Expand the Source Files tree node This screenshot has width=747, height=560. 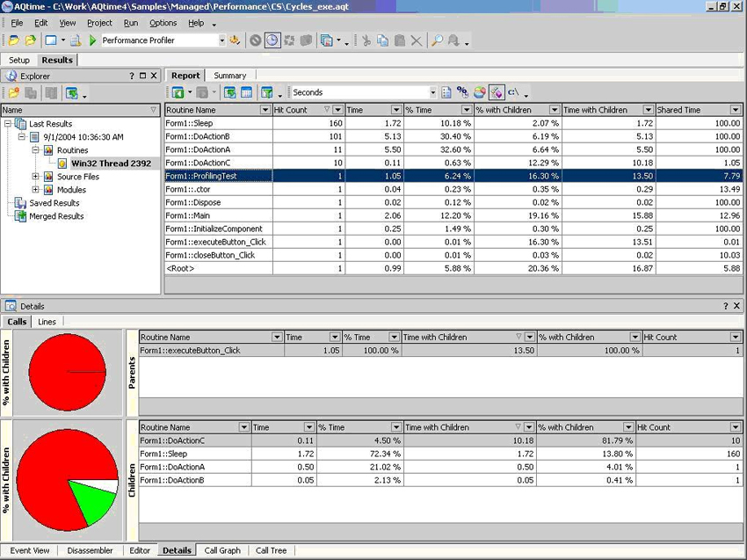coord(36,177)
